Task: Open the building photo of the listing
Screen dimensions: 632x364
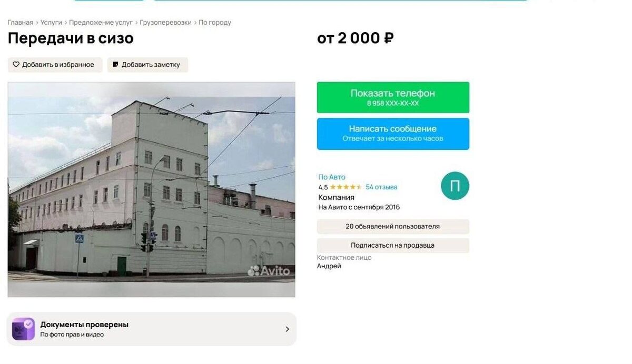Action: pyautogui.click(x=152, y=189)
